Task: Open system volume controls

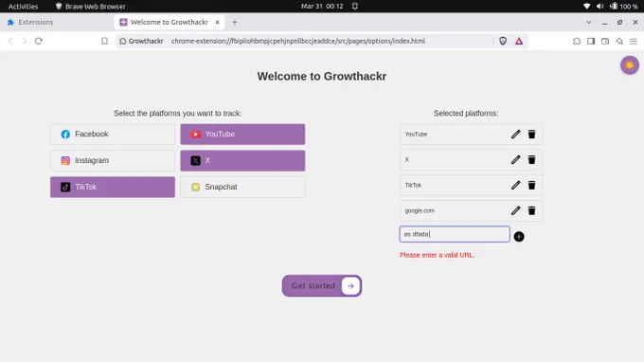Action: click(599, 7)
